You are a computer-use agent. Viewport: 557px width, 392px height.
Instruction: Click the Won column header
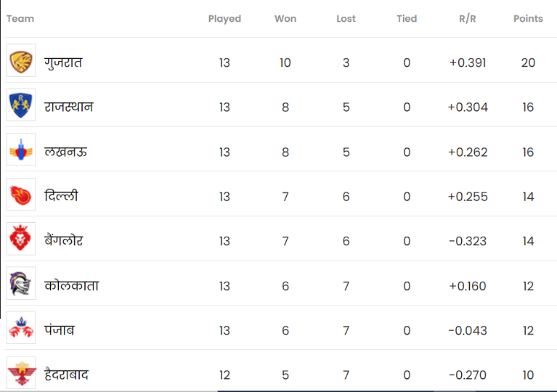tap(285, 18)
